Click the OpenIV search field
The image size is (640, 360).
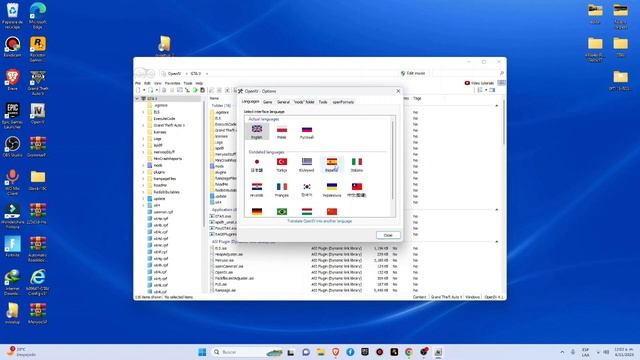click(468, 73)
